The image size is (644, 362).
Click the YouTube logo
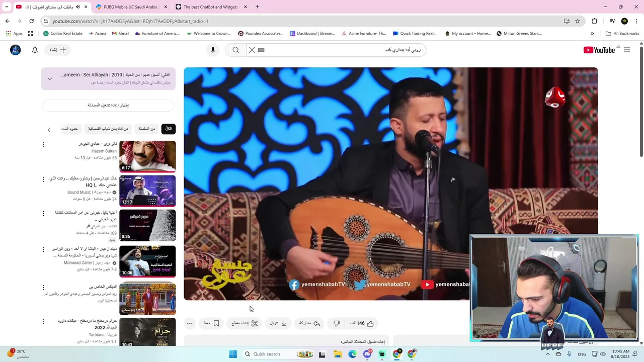599,50
